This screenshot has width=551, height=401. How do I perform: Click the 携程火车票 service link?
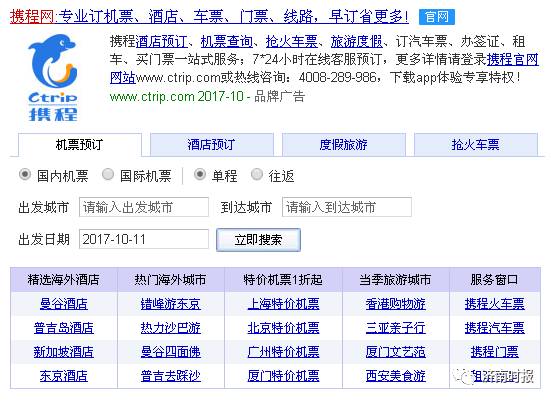495,304
